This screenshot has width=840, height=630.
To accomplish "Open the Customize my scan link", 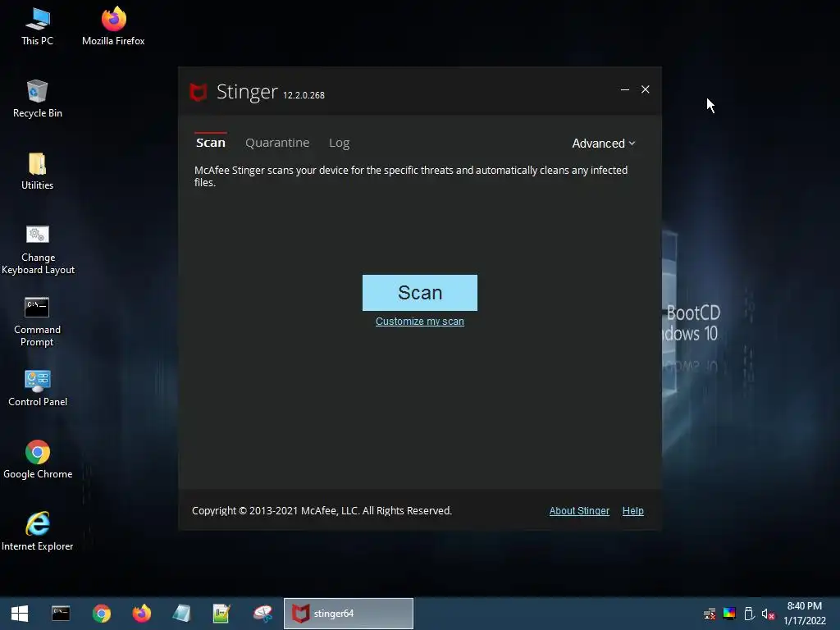I will pyautogui.click(x=419, y=322).
